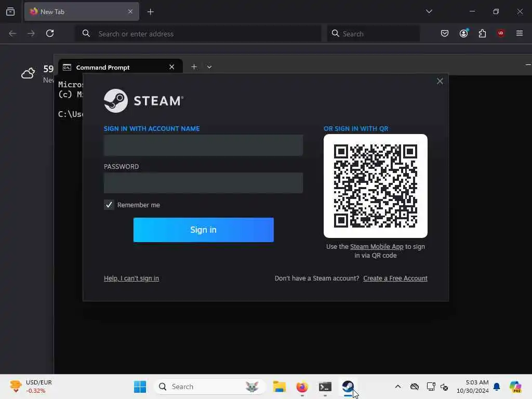Viewport: 532px width, 399px height.
Task: Launch Copilot from taskbar
Action: click(515, 387)
